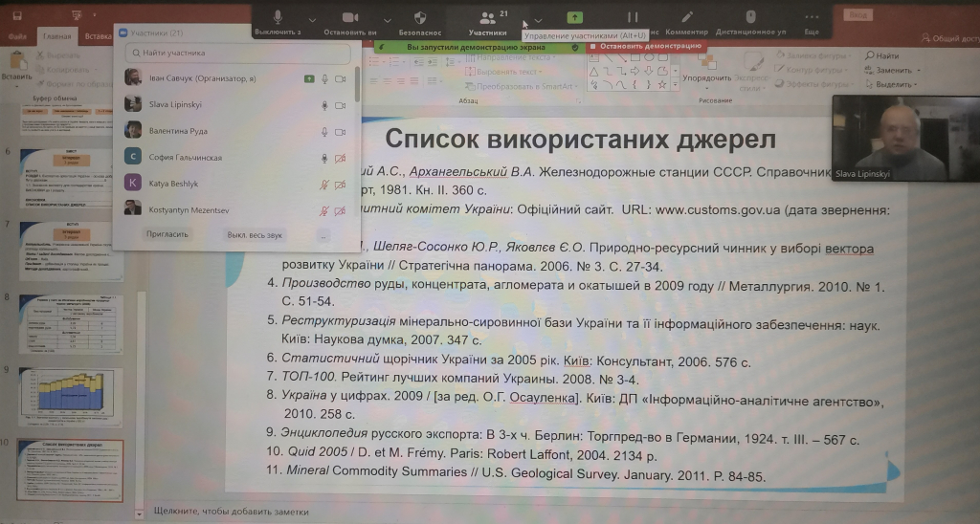
Task: Click Преобразовать в SmartArt
Action: coord(521,86)
